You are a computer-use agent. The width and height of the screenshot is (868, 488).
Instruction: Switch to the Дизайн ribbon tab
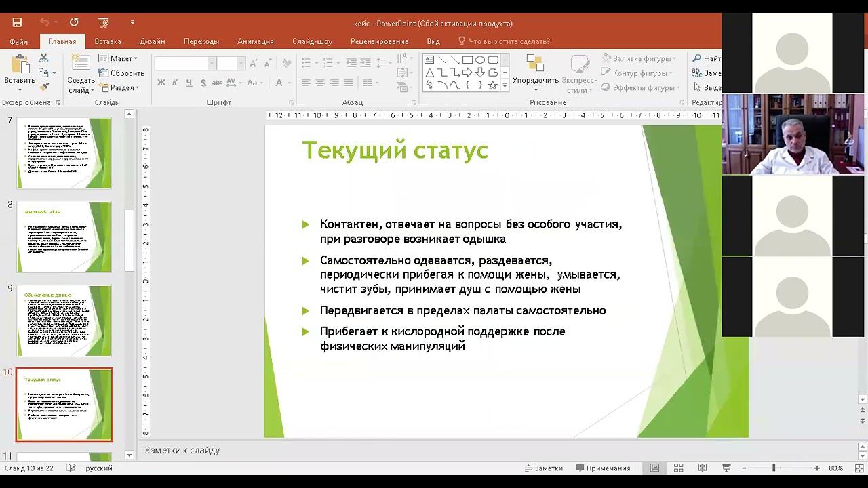[153, 41]
